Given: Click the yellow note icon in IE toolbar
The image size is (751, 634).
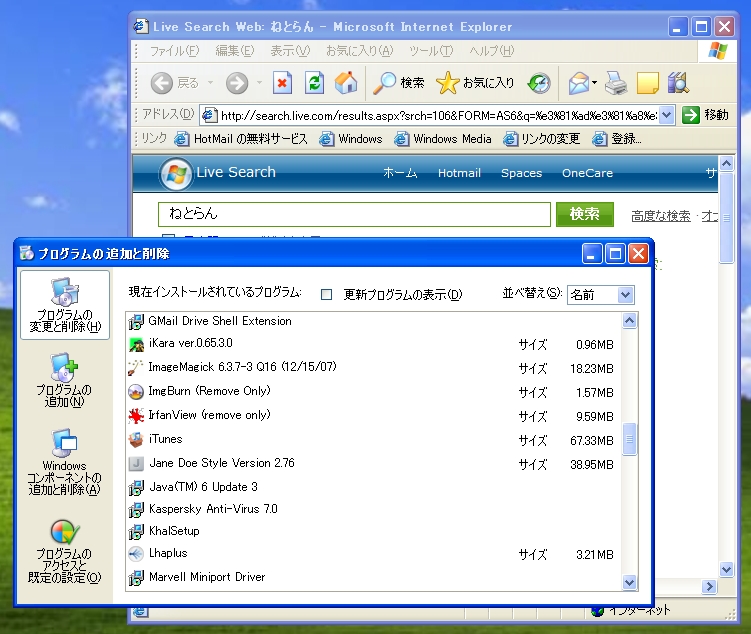Looking at the screenshot, I should pyautogui.click(x=648, y=83).
